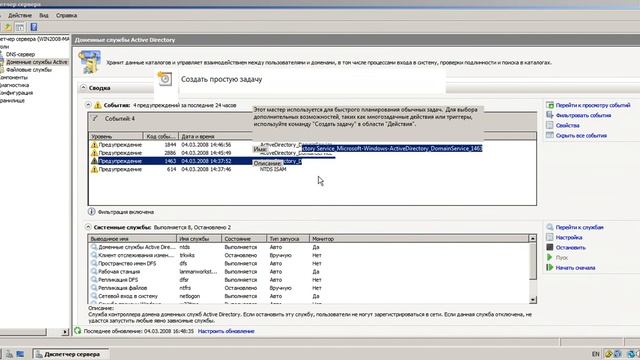
Task: Open the Справка menu
Action: pos(67,16)
